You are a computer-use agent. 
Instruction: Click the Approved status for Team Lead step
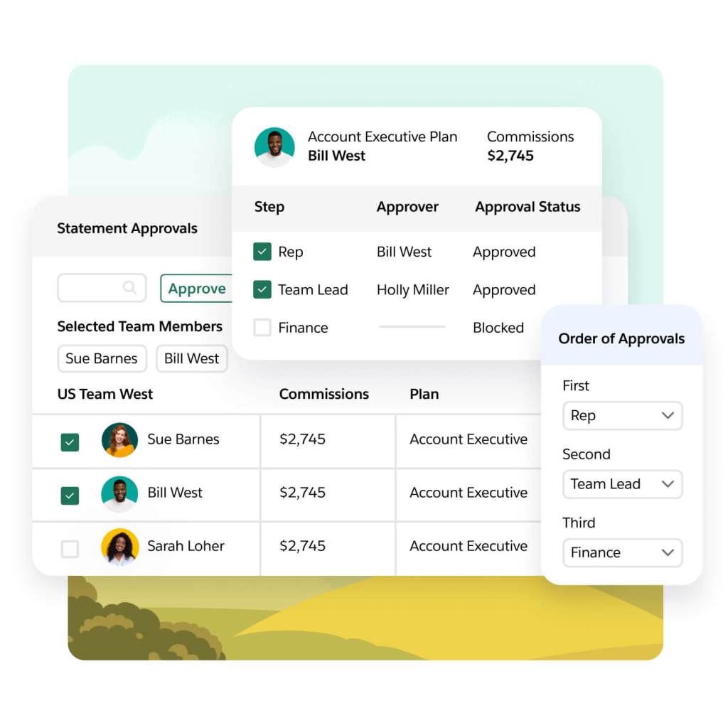pyautogui.click(x=504, y=290)
